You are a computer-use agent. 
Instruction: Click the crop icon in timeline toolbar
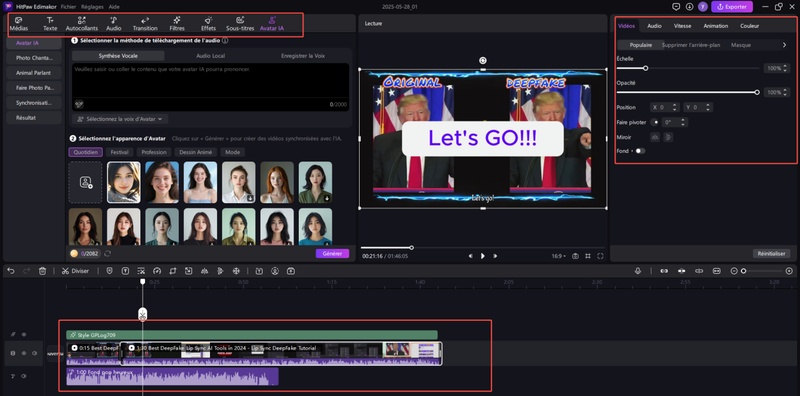coord(172,271)
